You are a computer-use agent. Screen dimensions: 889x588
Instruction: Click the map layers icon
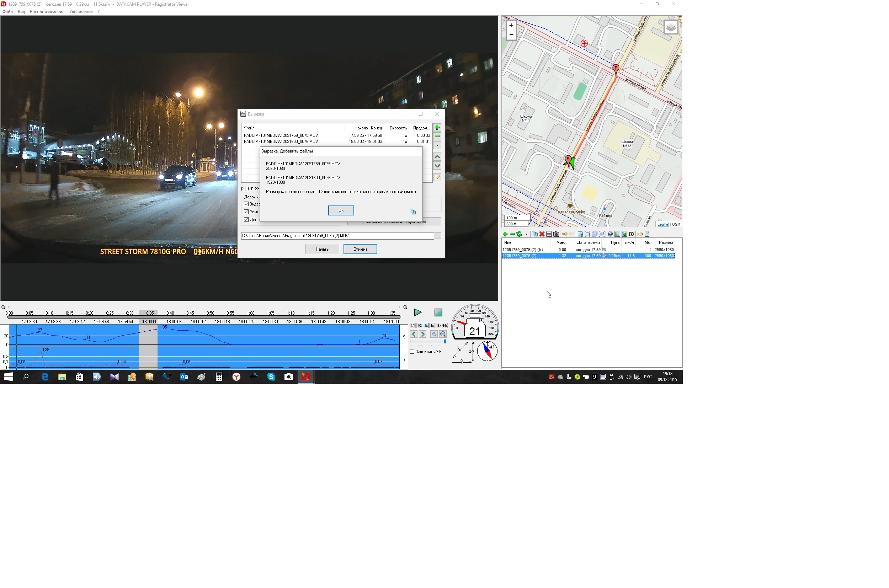click(671, 27)
